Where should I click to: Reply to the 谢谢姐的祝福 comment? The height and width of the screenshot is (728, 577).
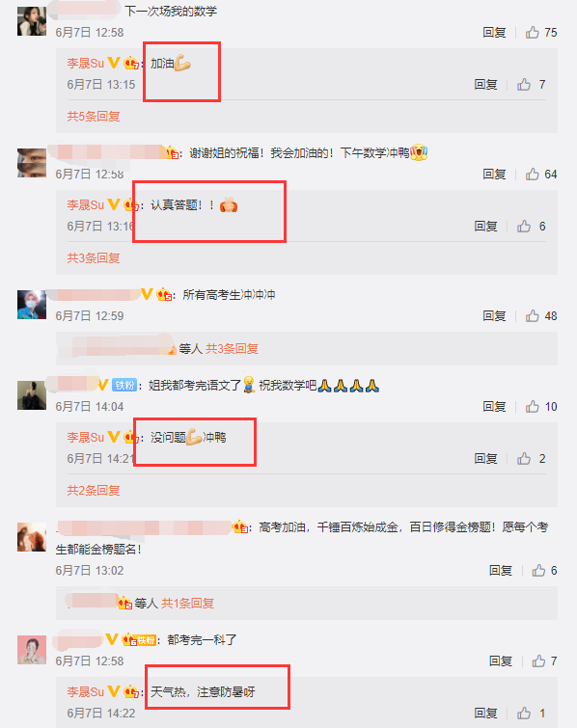click(494, 174)
